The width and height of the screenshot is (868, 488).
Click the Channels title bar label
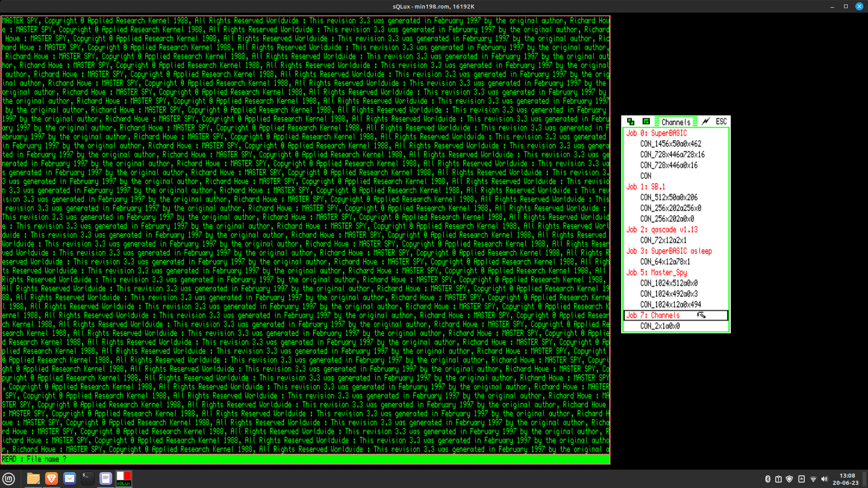click(x=676, y=122)
